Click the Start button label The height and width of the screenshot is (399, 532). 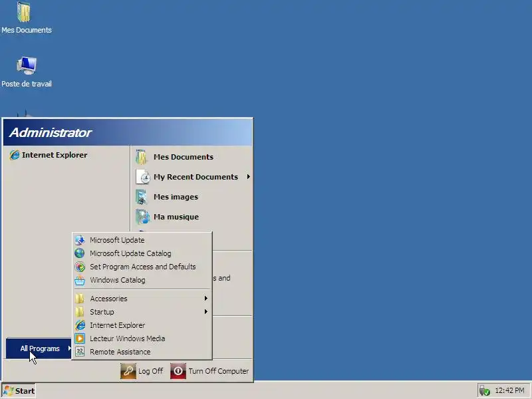pyautogui.click(x=25, y=391)
